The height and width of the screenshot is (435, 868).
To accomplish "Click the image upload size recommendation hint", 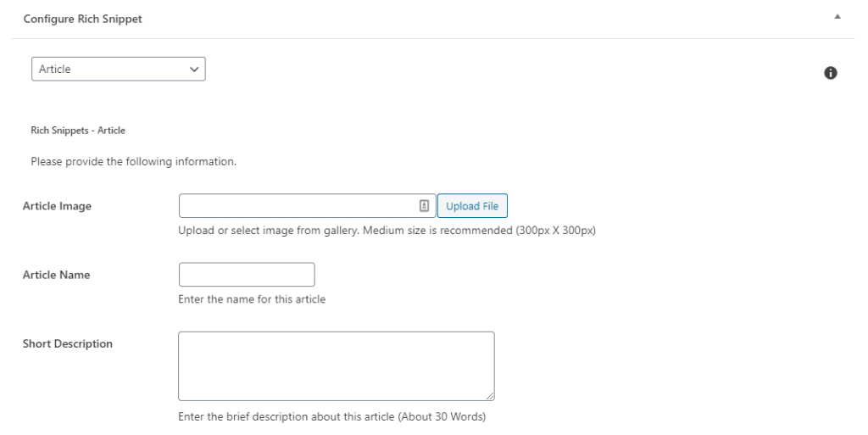I will pos(387,231).
